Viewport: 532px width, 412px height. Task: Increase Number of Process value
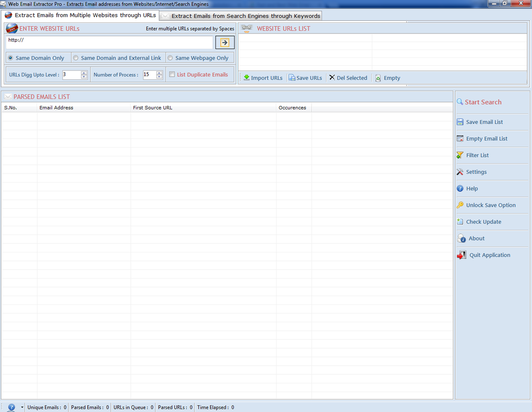coord(160,72)
